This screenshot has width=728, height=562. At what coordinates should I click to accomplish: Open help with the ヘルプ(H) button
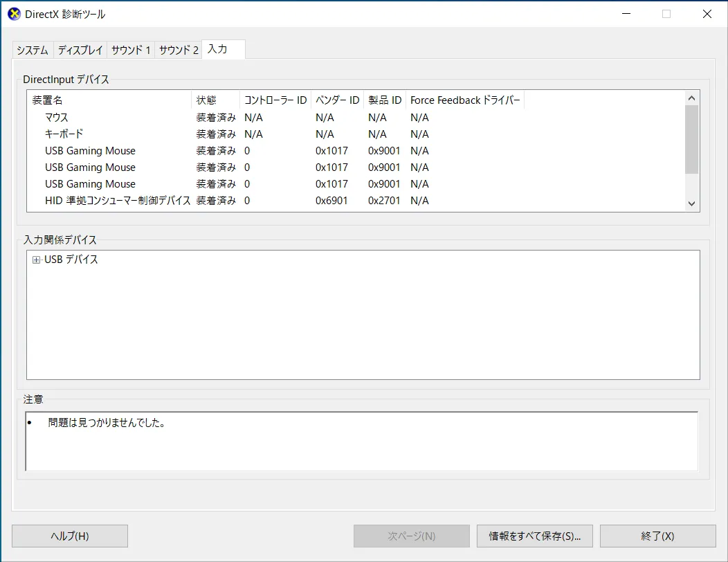tap(70, 536)
